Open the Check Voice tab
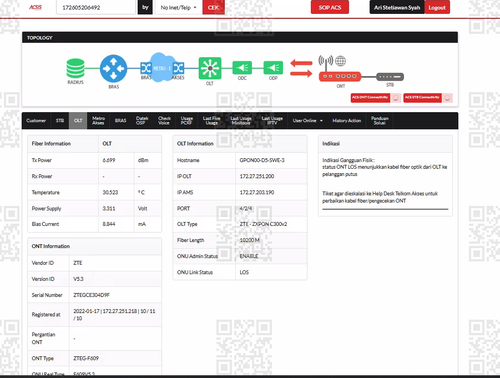 [x=164, y=121]
